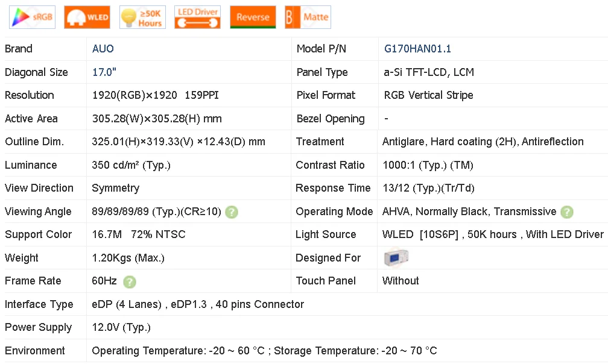The width and height of the screenshot is (608, 364).
Task: Open the AUO brand link
Action: [x=103, y=49]
